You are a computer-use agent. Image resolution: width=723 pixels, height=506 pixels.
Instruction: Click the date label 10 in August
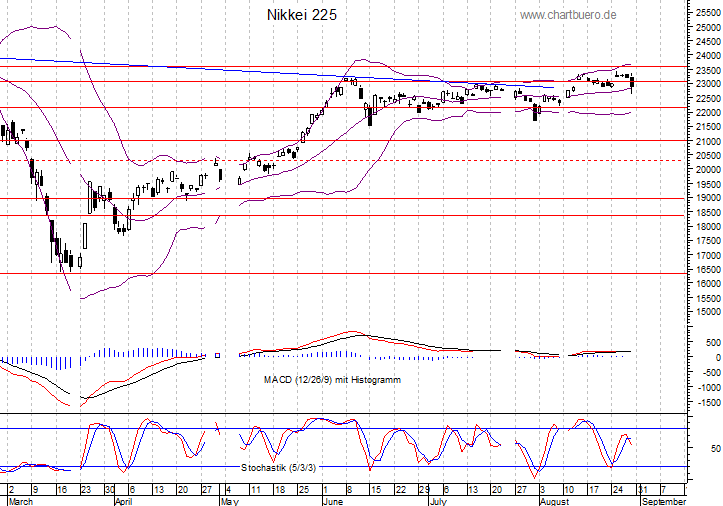pyautogui.click(x=569, y=489)
